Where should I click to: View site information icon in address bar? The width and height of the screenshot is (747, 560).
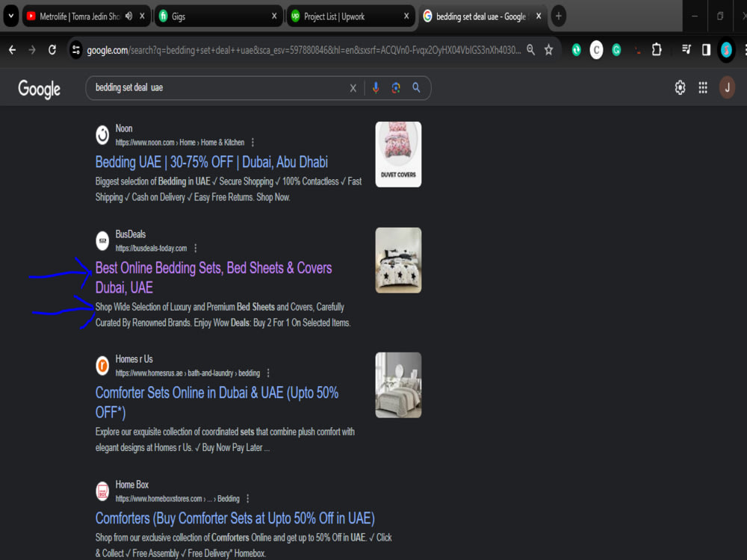point(75,49)
